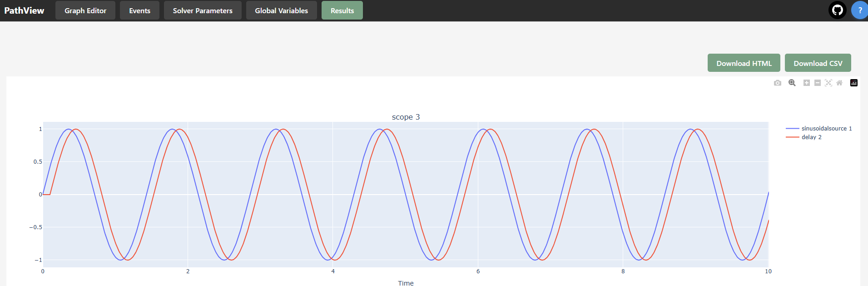Image resolution: width=868 pixels, height=286 pixels.
Task: Switch to the Graph Editor tab
Action: click(85, 10)
